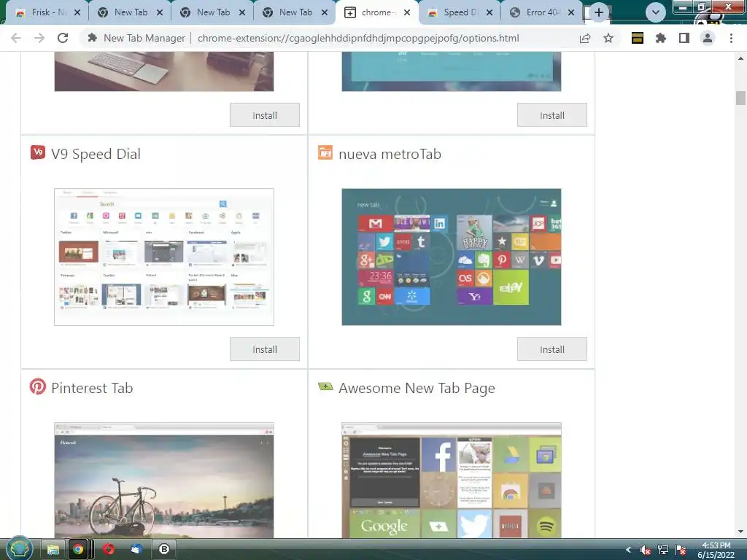Screen dimensions: 747x560
Task: Install V9 Speed Dial
Action: point(264,349)
